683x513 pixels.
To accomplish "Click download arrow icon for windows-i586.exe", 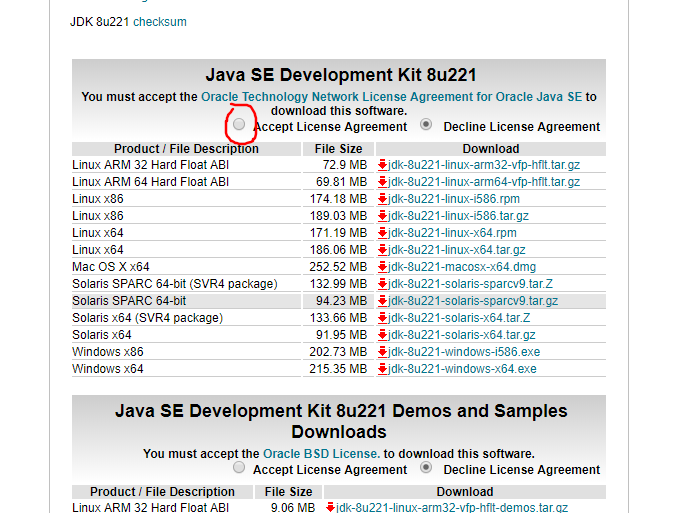I will 382,352.
